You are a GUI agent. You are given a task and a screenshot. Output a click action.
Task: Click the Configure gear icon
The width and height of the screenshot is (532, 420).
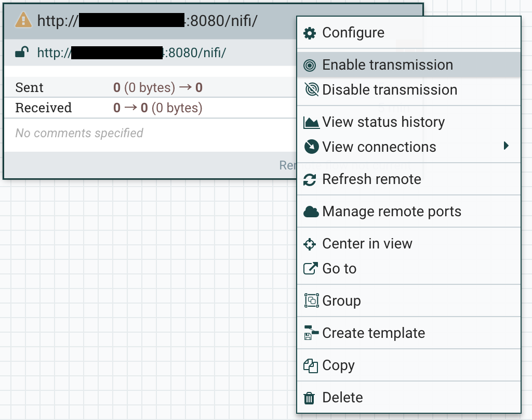coord(310,33)
